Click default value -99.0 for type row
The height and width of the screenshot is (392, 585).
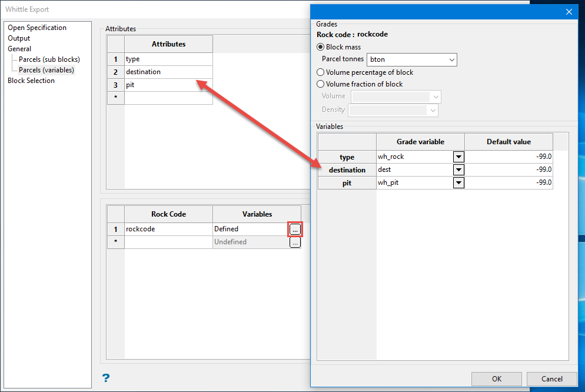click(508, 157)
